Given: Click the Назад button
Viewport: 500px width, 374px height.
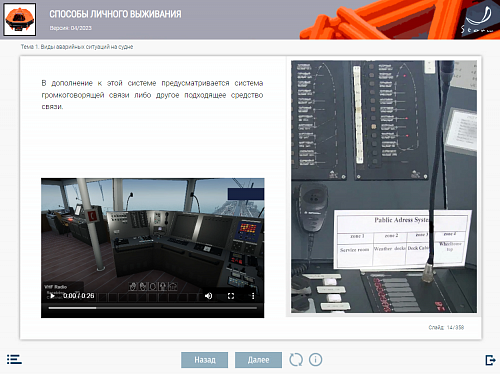Looking at the screenshot, I should (x=205, y=360).
